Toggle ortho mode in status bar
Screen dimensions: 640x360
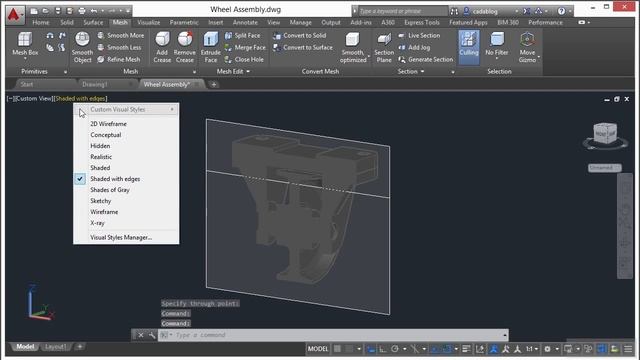(382, 349)
